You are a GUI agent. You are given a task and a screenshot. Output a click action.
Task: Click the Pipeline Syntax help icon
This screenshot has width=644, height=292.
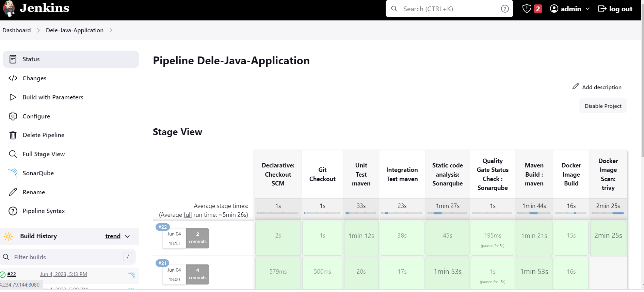(x=13, y=211)
